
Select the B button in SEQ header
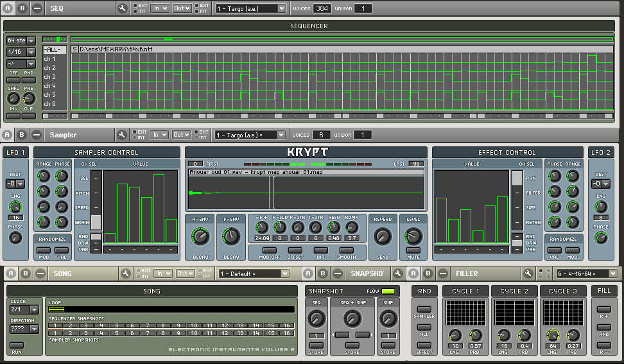[x=22, y=8]
